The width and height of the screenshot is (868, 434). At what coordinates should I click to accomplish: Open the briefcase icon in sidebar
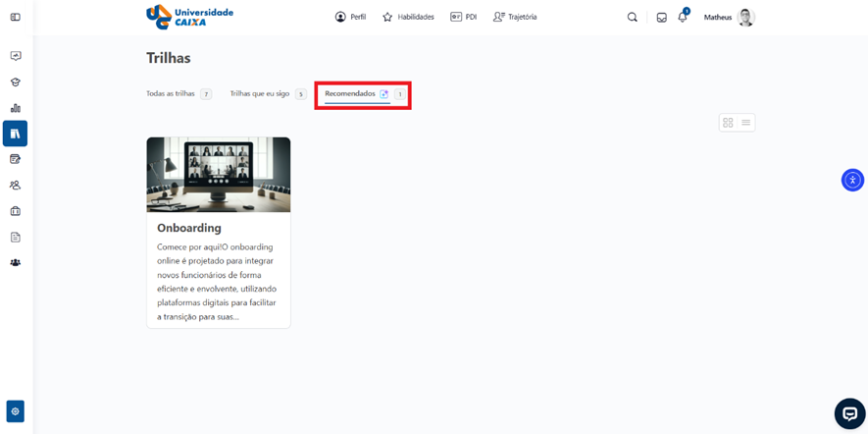point(15,211)
